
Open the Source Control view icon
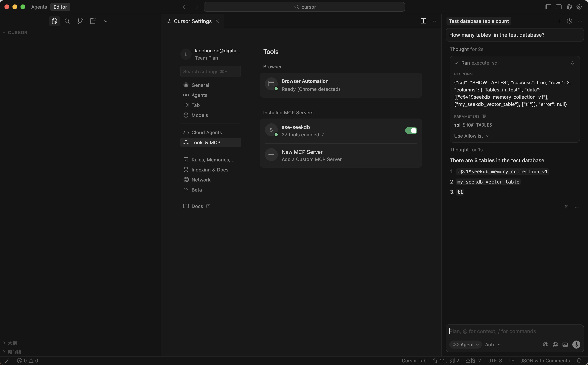tap(80, 21)
